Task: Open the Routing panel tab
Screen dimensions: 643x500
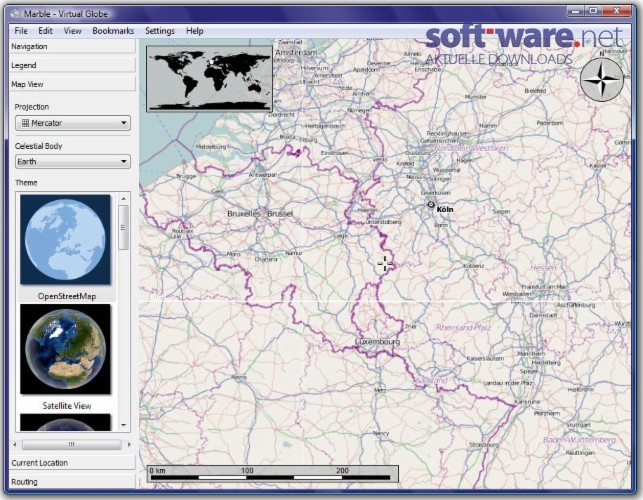Action: (x=72, y=482)
